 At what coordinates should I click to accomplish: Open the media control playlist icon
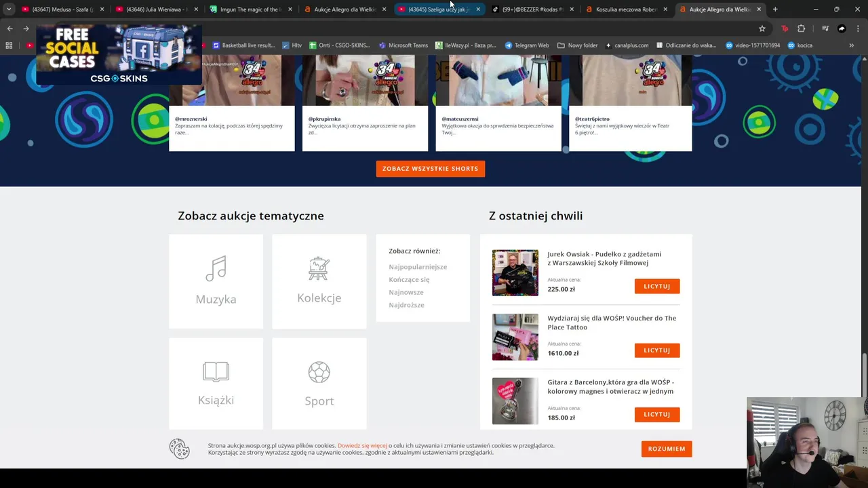pos(825,28)
